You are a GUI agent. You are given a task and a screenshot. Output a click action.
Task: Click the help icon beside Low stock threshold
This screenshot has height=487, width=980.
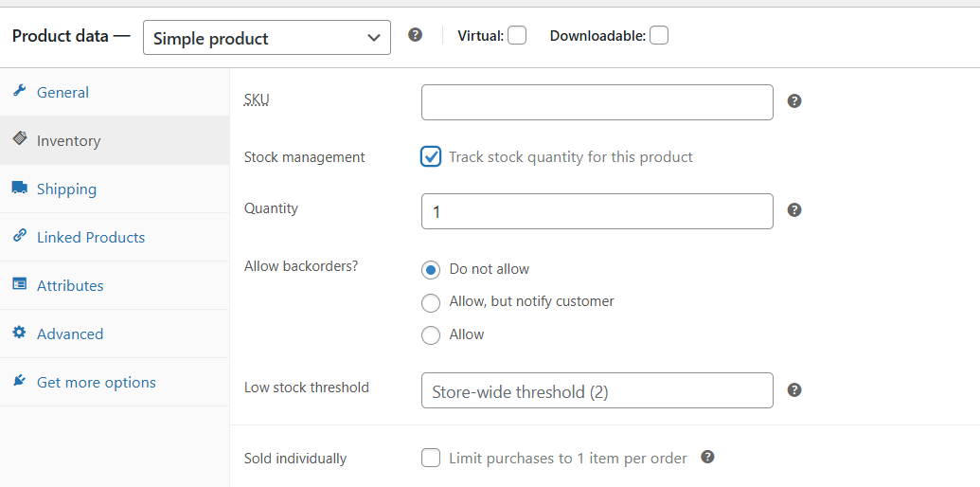[x=793, y=390]
